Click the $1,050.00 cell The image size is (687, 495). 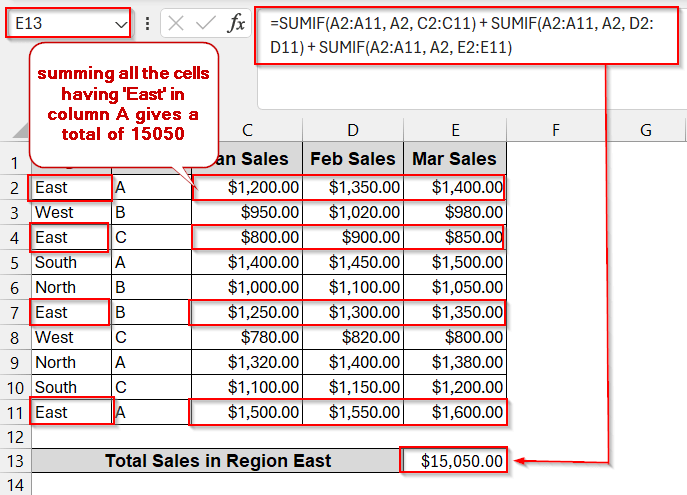click(x=455, y=287)
